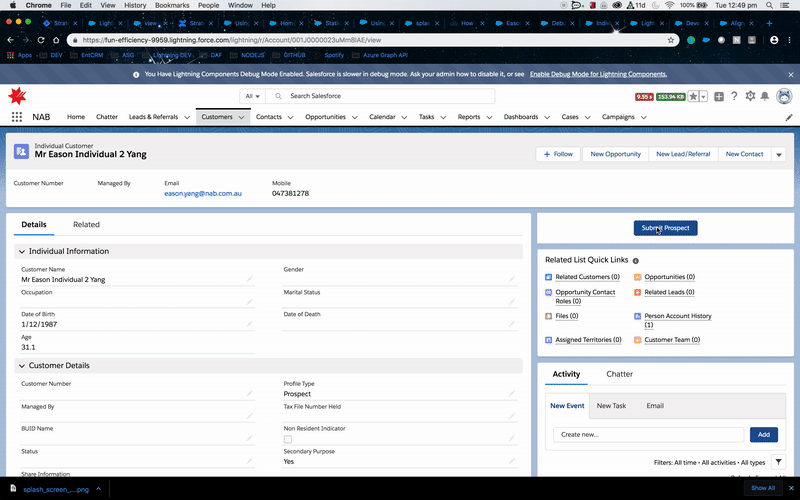The image size is (800, 500).
Task: Click the Individual Customer account icon
Action: (x=21, y=152)
